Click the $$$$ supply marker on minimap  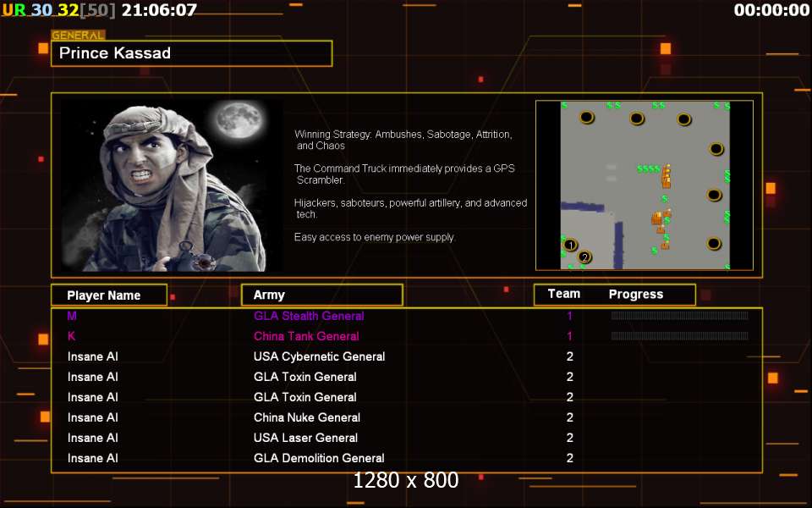pos(648,169)
